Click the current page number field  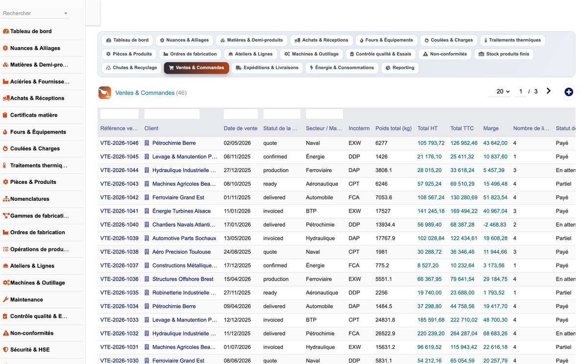520,92
